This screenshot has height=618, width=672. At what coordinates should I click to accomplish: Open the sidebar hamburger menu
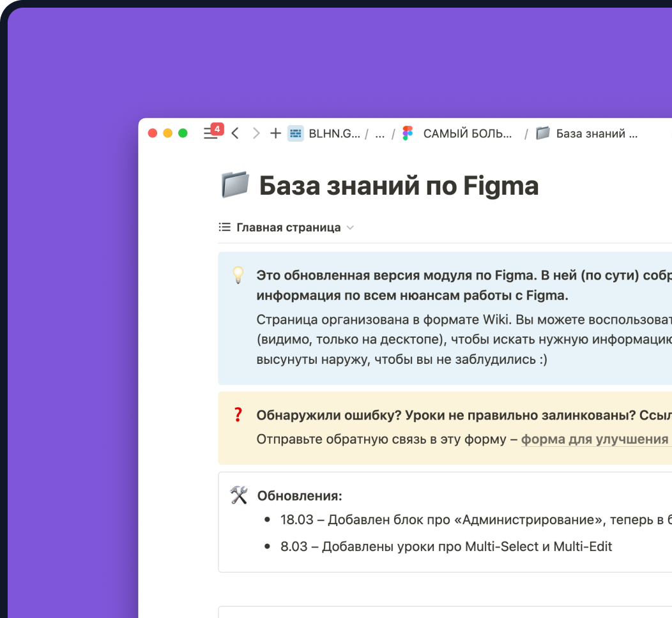pyautogui.click(x=209, y=133)
